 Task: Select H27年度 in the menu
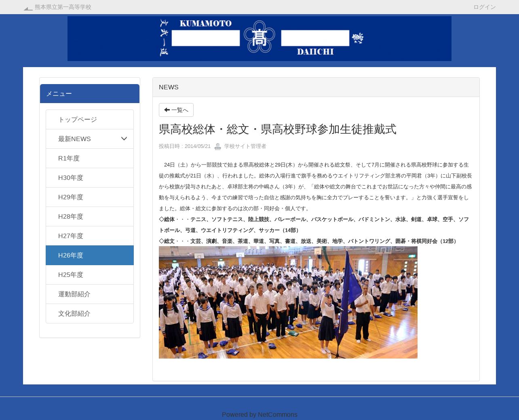pyautogui.click(x=90, y=236)
